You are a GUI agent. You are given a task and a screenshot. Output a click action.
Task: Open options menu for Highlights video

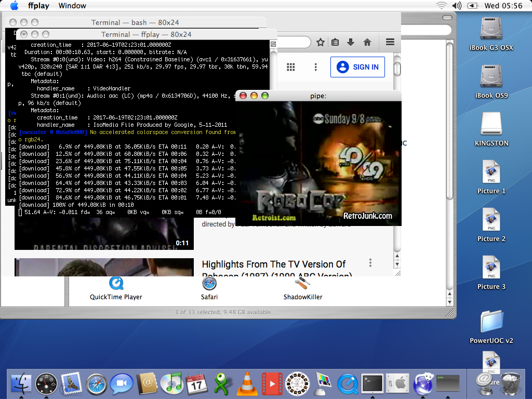(370, 262)
